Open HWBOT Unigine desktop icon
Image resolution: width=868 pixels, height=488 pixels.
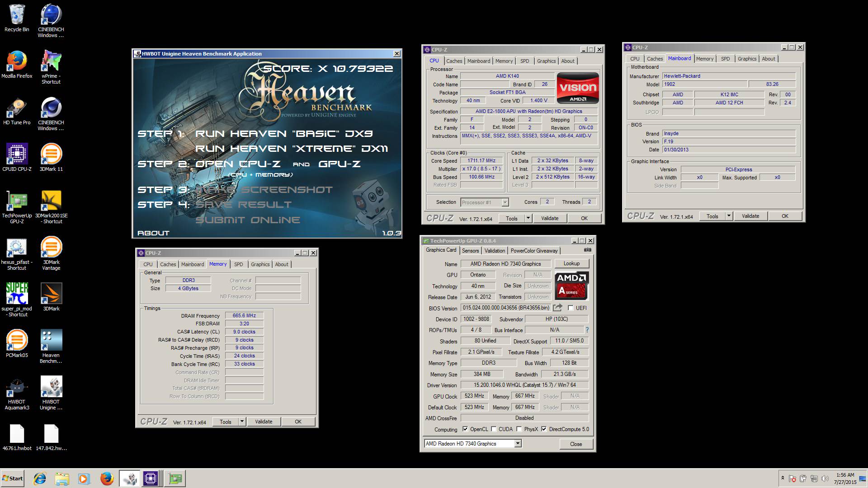coord(51,393)
